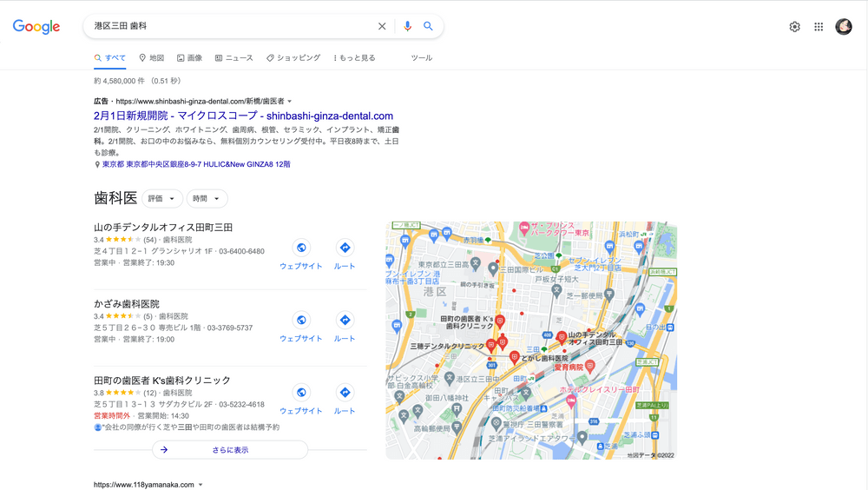This screenshot has height=490, width=868.
Task: Get route icon for かざみ歯科医院
Action: coord(345,321)
